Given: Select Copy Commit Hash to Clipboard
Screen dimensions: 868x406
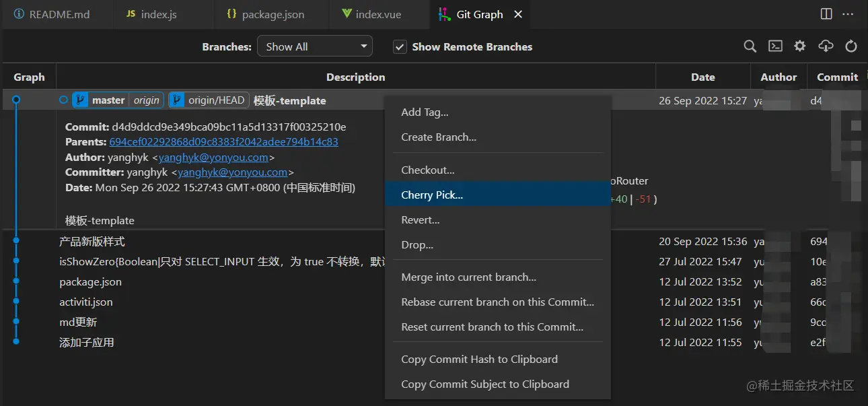Looking at the screenshot, I should 498,360.
